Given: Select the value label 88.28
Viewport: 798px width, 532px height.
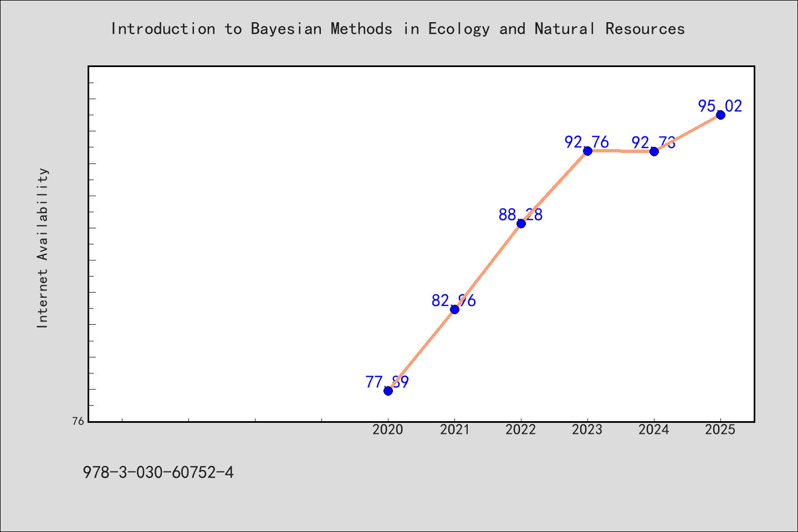Looking at the screenshot, I should [520, 214].
